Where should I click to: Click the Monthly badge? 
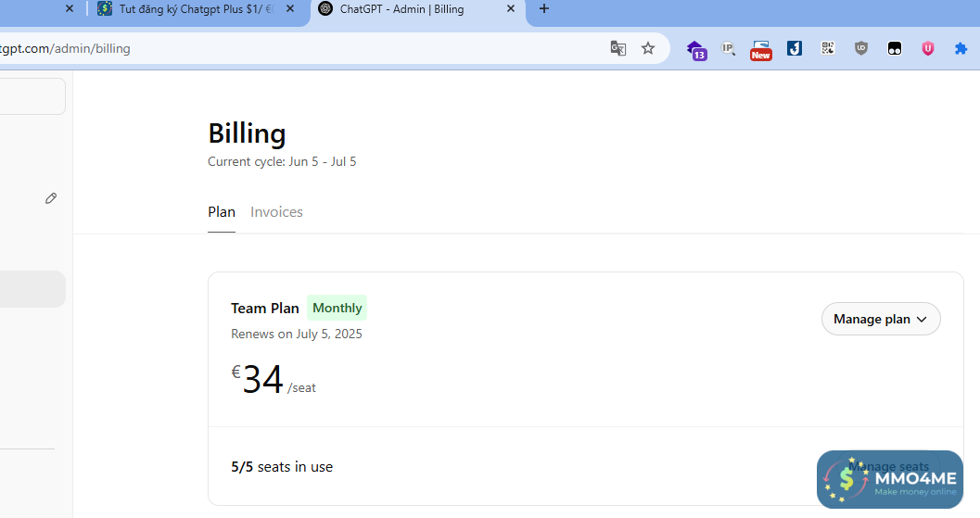click(337, 308)
